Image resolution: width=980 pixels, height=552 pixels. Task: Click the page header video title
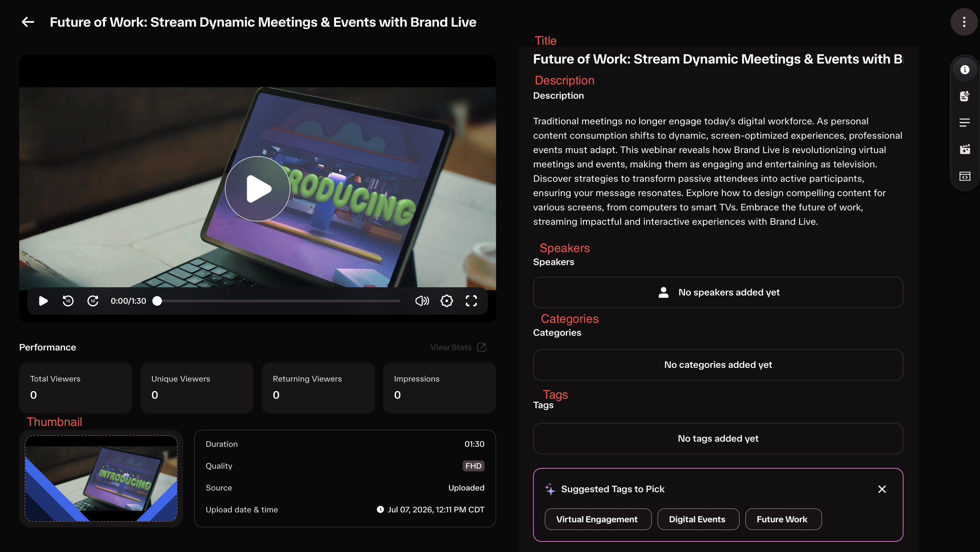click(x=263, y=22)
